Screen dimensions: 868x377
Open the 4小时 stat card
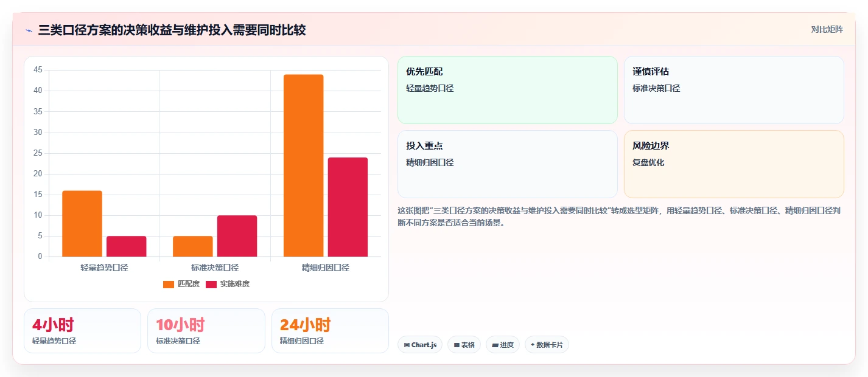(x=82, y=331)
